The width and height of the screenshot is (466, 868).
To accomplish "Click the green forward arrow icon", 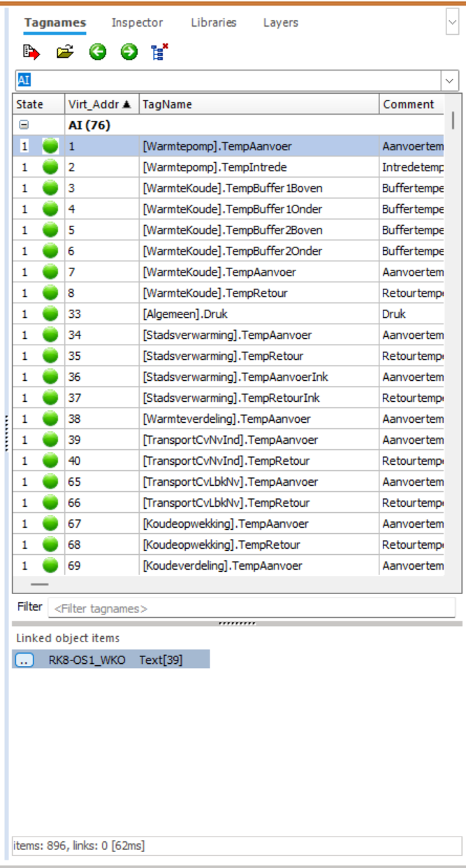I will 129,52.
